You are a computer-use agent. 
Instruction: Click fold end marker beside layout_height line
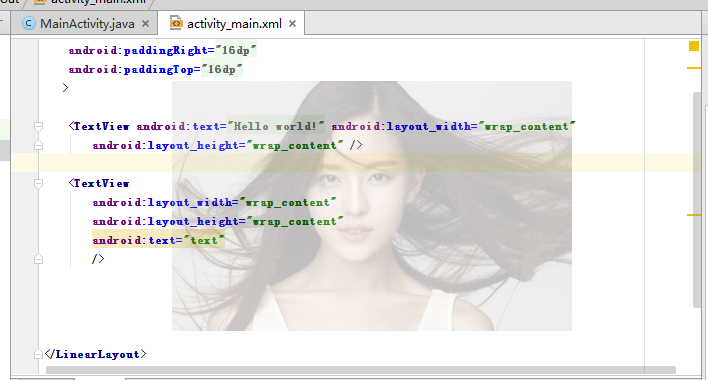(38, 145)
